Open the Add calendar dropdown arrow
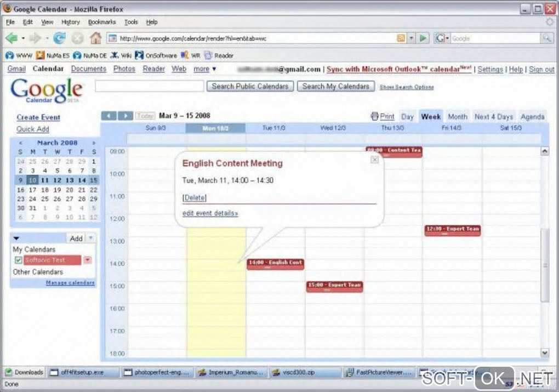The height and width of the screenshot is (392, 559). point(91,238)
